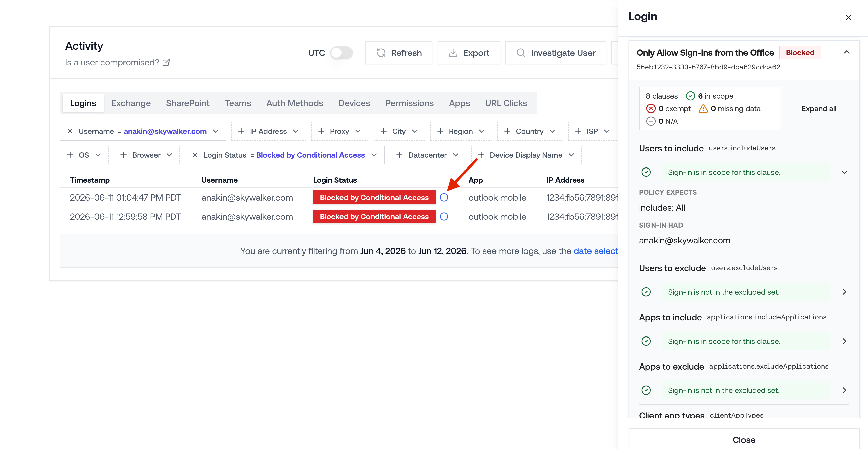Switch to the Auth Methods tab
This screenshot has width=868, height=449.
pos(294,103)
